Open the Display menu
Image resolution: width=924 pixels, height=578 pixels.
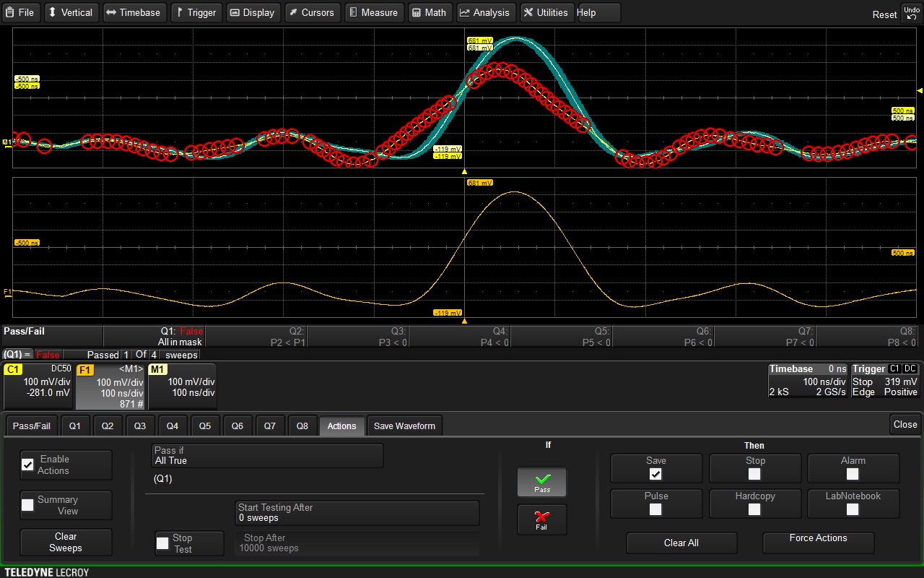[x=252, y=12]
